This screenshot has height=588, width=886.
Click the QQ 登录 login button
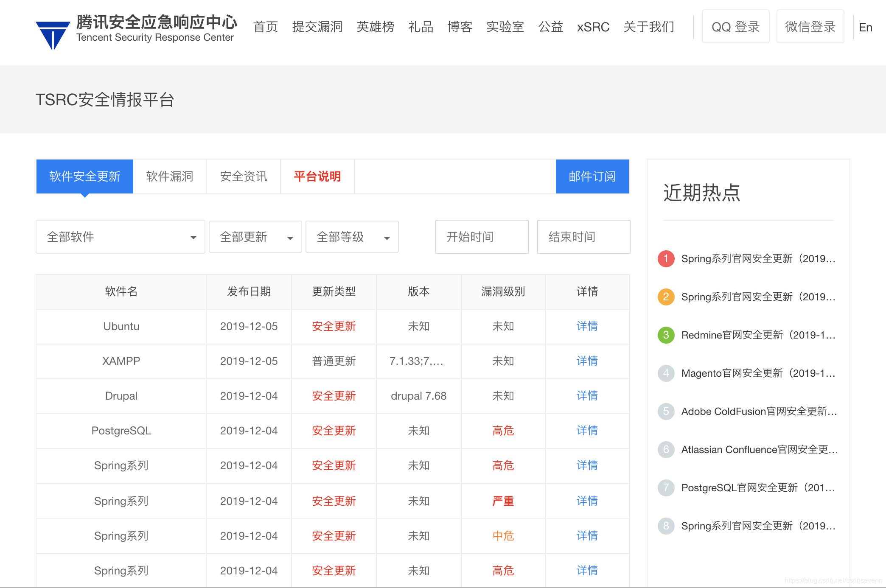pos(735,26)
